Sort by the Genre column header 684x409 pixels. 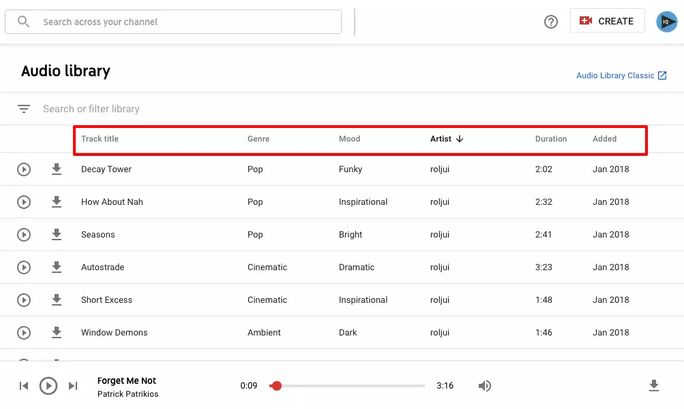pos(258,139)
